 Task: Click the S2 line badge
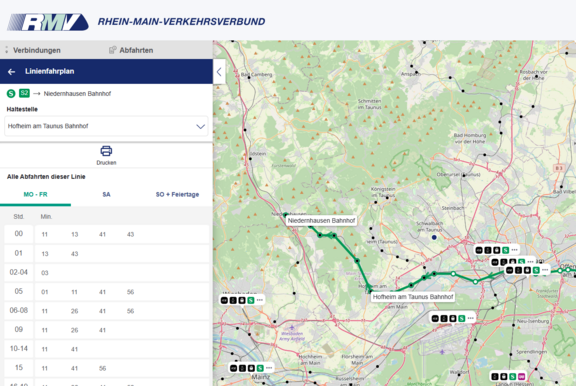click(24, 93)
